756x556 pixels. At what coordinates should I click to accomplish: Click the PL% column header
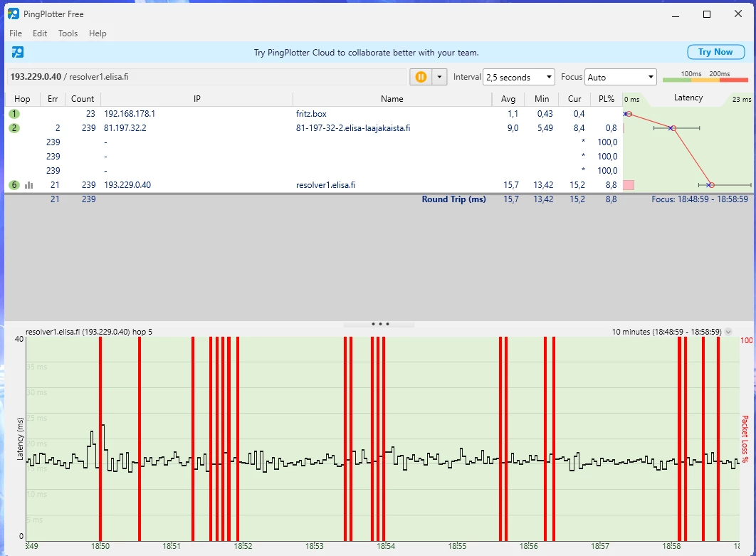pos(607,99)
